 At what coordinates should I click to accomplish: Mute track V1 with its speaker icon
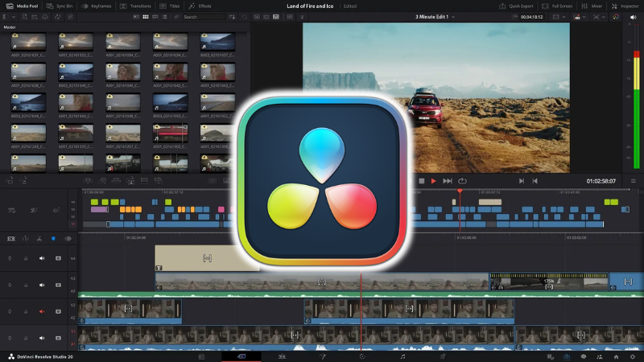42,338
